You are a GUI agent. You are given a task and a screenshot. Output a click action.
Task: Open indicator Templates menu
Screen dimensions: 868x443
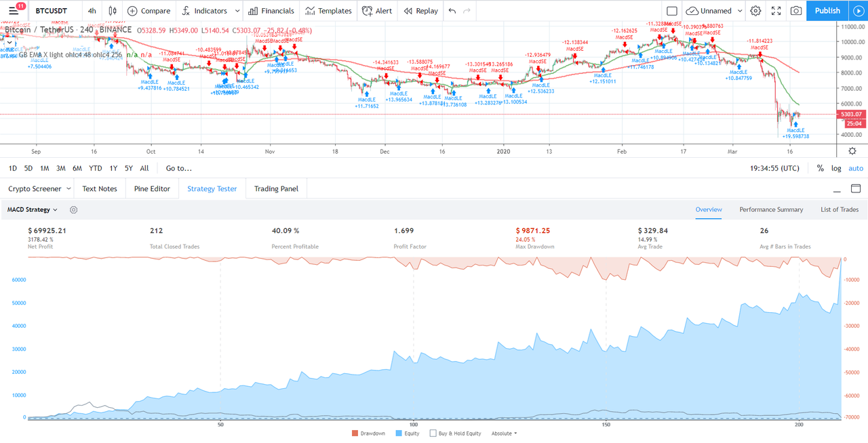coord(328,11)
